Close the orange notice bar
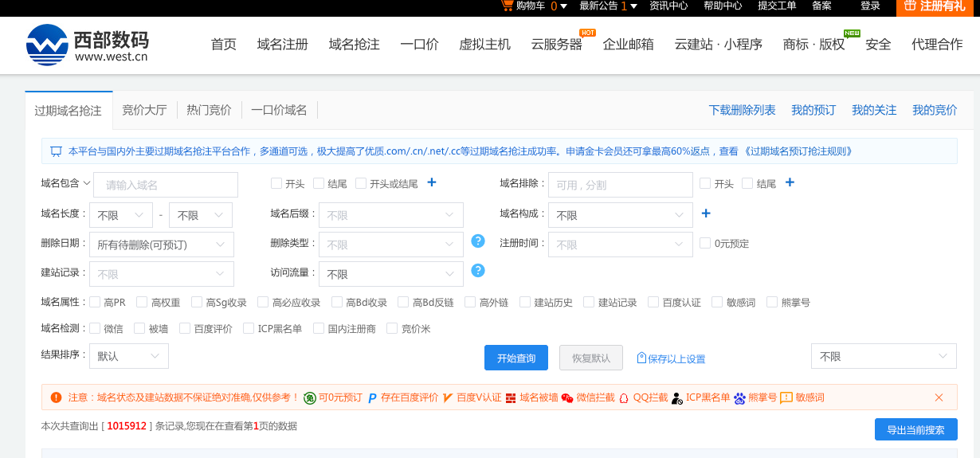 coord(939,397)
